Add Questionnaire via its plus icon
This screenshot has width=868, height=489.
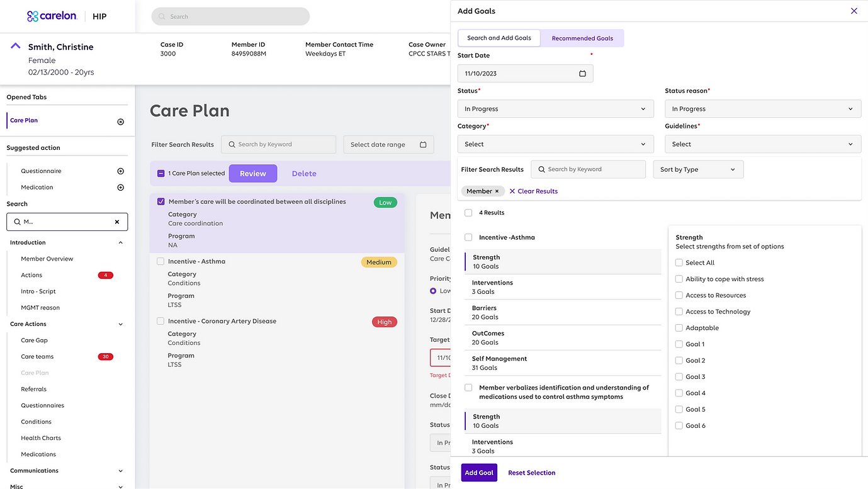[120, 171]
